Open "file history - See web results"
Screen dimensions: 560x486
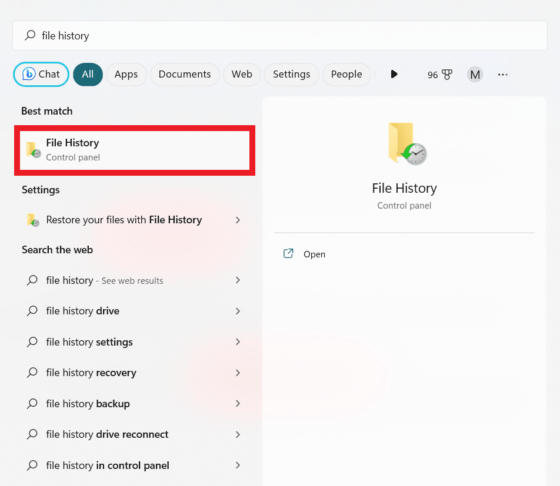click(x=105, y=280)
